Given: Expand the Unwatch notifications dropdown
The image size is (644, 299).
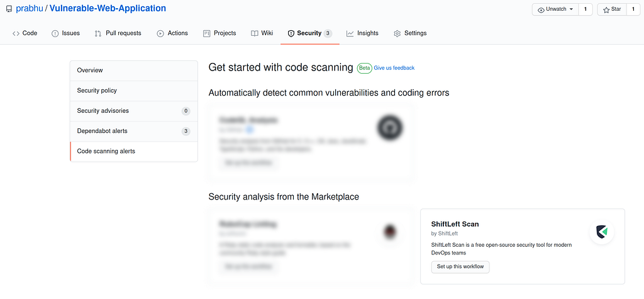Looking at the screenshot, I should (555, 9).
